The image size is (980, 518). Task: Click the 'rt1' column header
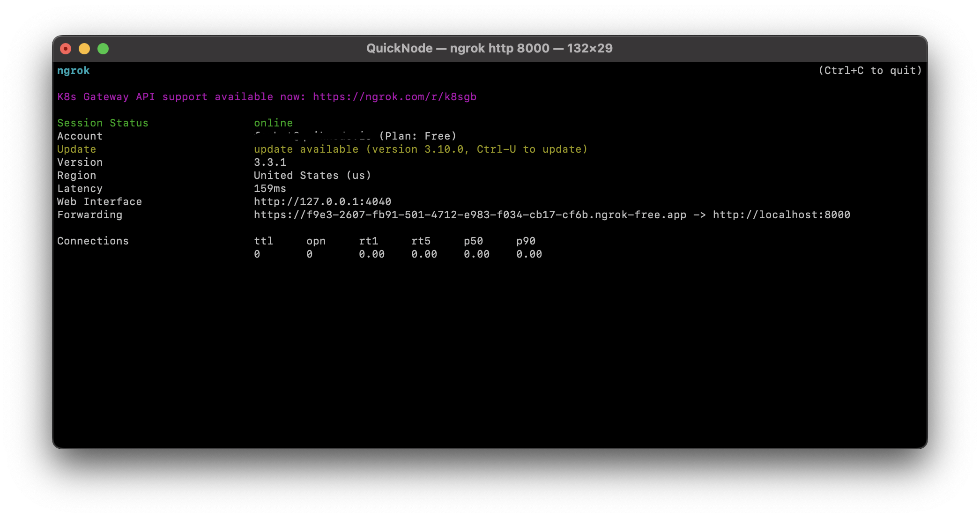(368, 241)
